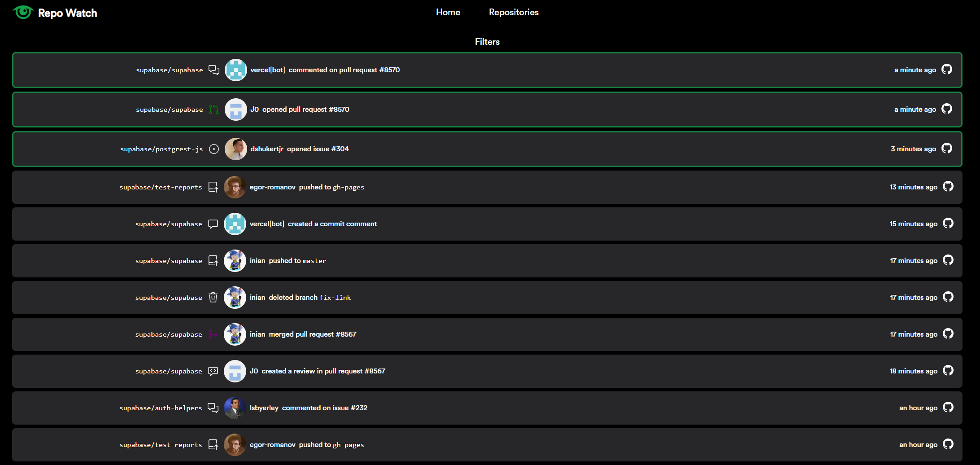The image size is (980, 465).
Task: Click 'created a commit comment' text
Action: pos(332,224)
